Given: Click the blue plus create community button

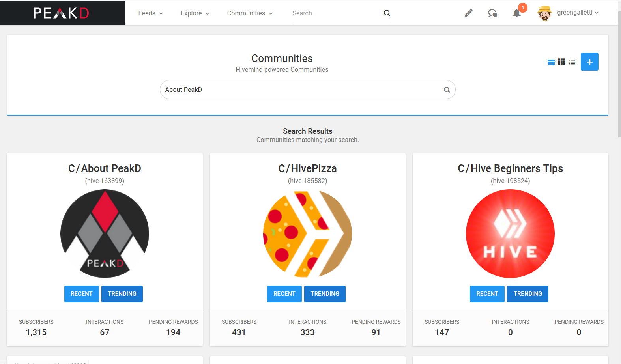Looking at the screenshot, I should pos(589,62).
